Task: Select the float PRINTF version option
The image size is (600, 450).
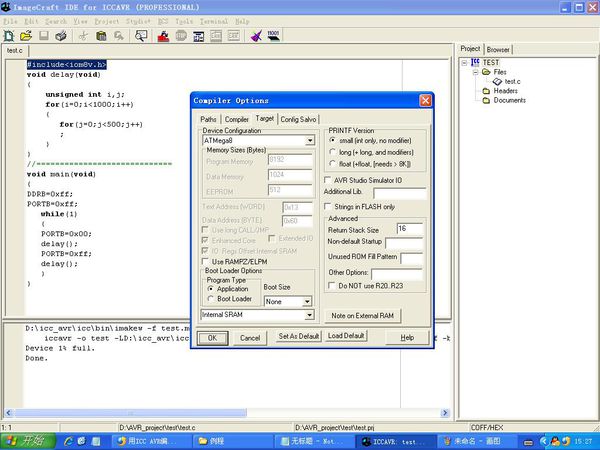Action: coord(333,164)
